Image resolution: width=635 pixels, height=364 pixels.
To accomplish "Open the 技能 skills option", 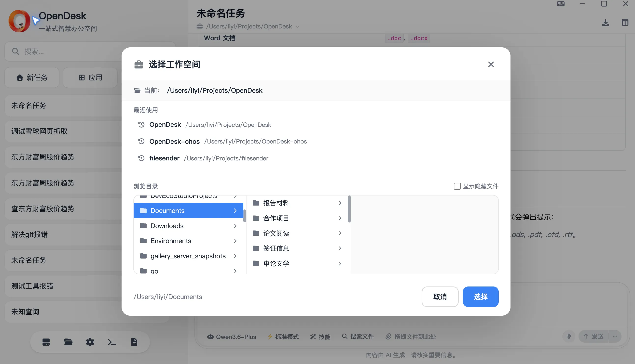I will (320, 337).
